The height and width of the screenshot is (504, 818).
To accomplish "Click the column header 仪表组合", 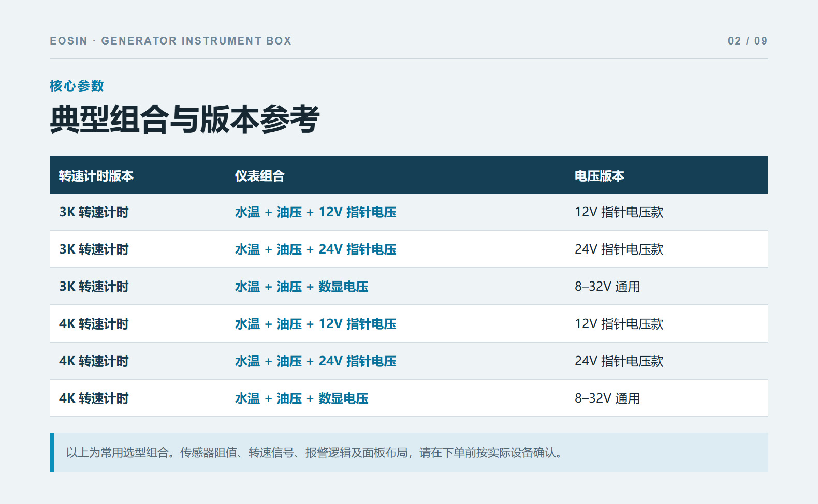I will pyautogui.click(x=260, y=176).
